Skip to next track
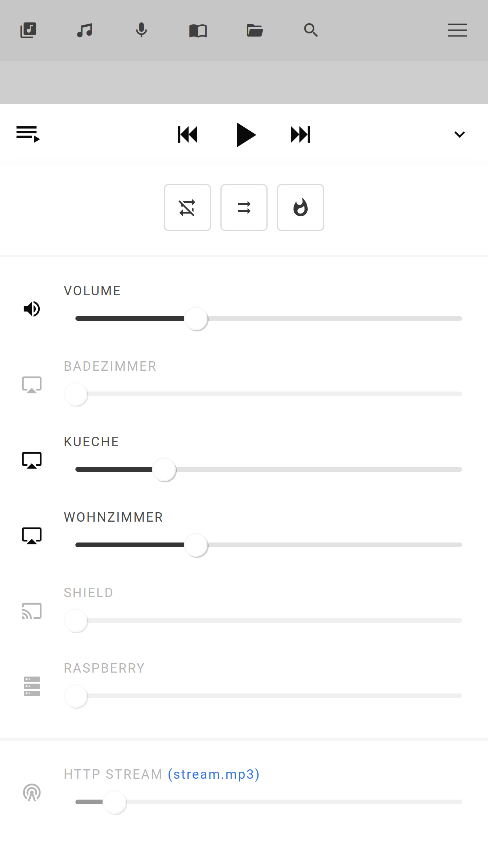The height and width of the screenshot is (868, 488). 300,134
